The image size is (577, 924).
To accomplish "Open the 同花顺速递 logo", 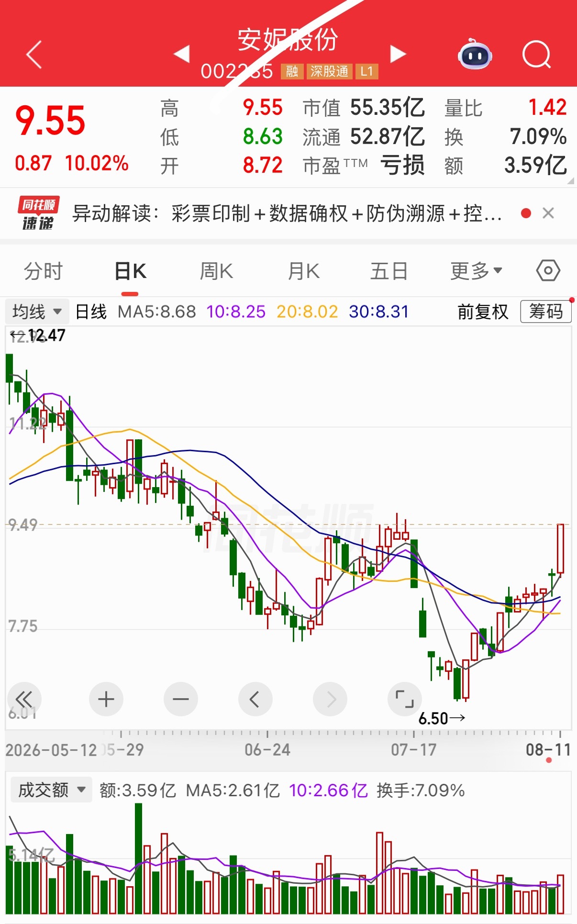I will [38, 213].
